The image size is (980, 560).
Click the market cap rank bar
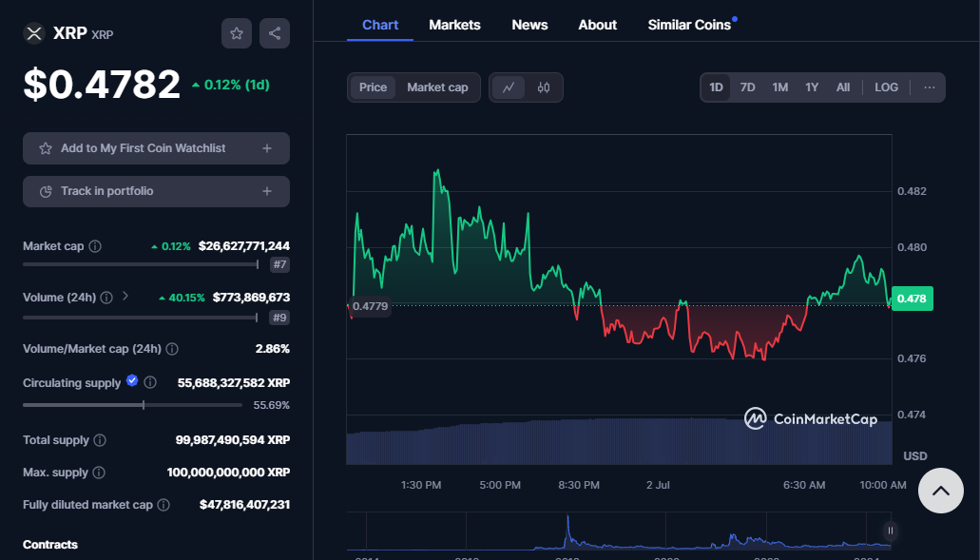pyautogui.click(x=141, y=264)
